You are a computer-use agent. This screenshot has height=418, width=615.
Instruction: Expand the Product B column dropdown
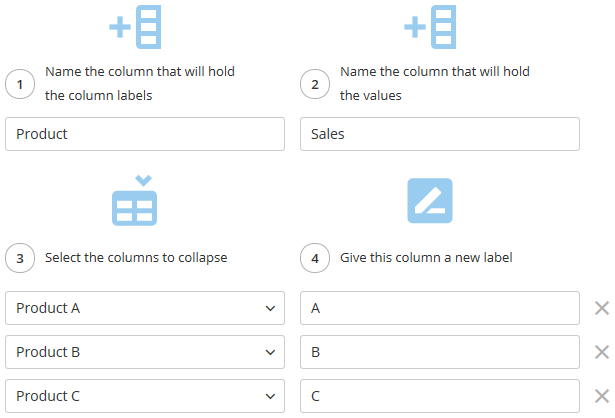click(145, 352)
